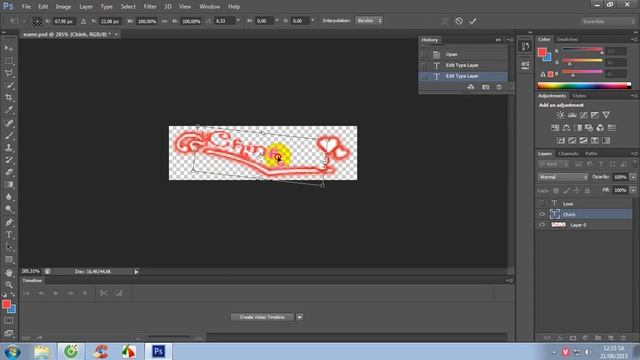
Task: Open the Filter menu
Action: click(x=150, y=7)
